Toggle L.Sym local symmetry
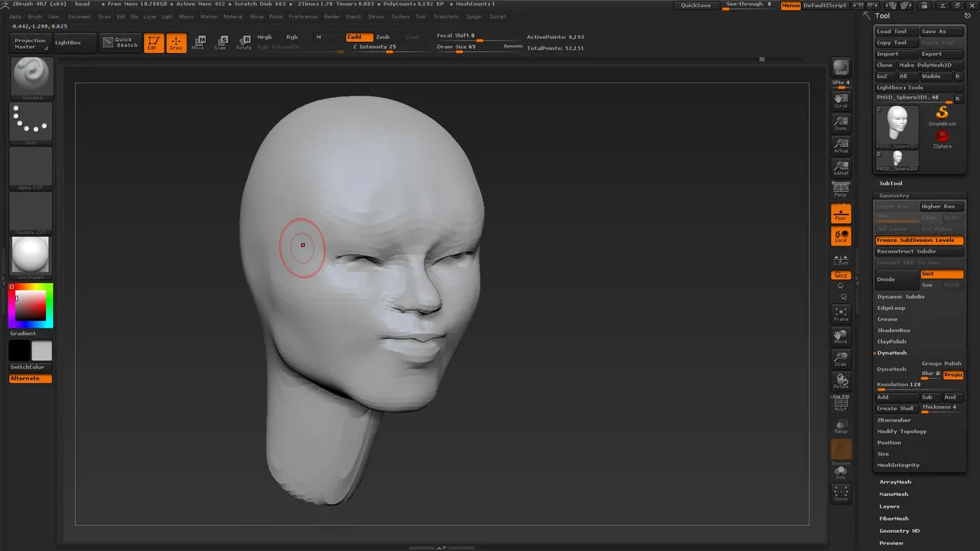The image size is (980, 551). click(x=841, y=259)
